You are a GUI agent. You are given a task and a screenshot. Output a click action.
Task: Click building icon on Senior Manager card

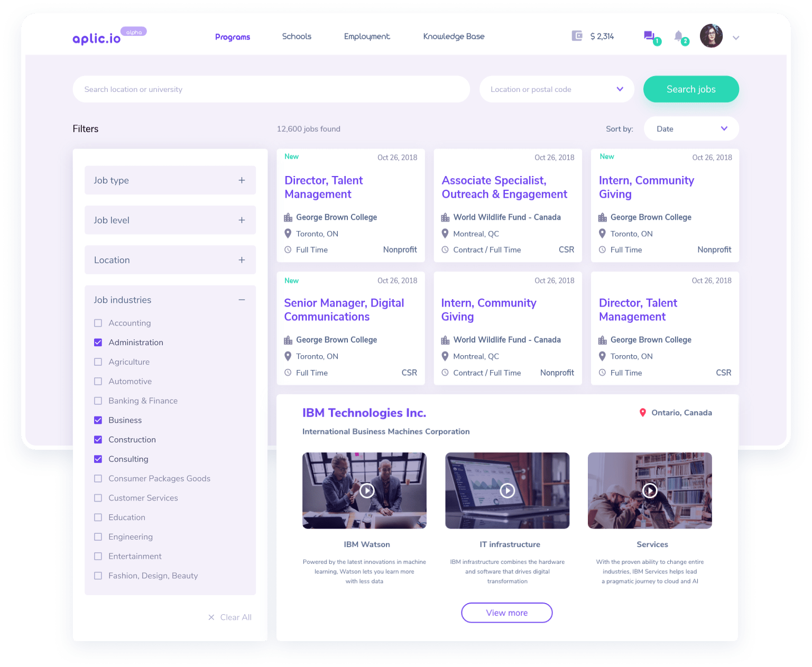pos(288,340)
